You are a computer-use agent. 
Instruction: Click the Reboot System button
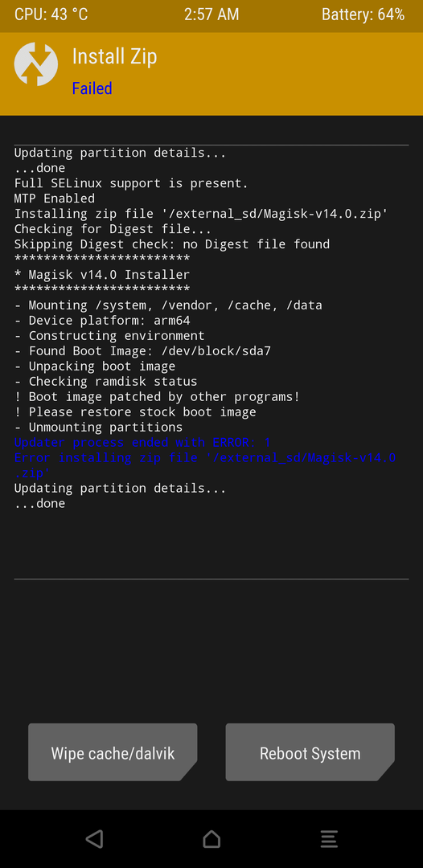coord(310,751)
